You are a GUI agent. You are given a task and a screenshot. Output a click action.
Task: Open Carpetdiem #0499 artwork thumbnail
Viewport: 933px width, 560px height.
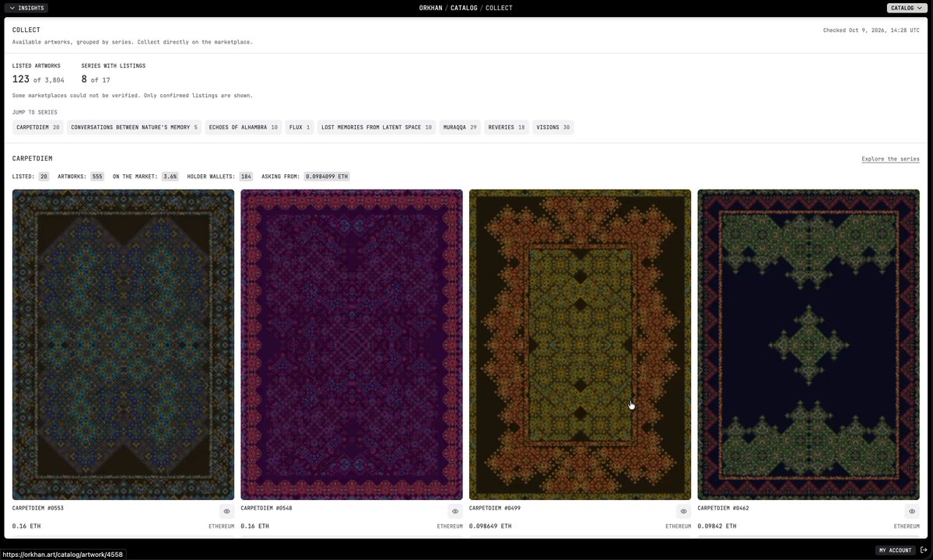click(580, 345)
